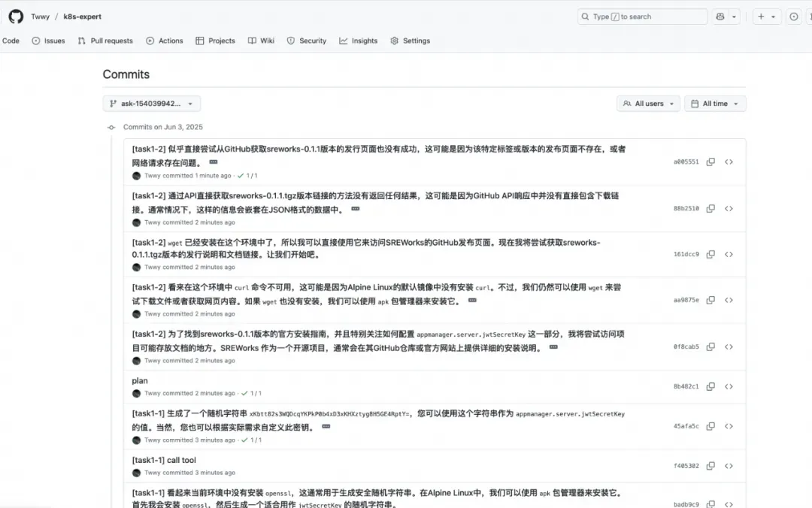Show check status 1/1 for plan commit

click(252, 393)
